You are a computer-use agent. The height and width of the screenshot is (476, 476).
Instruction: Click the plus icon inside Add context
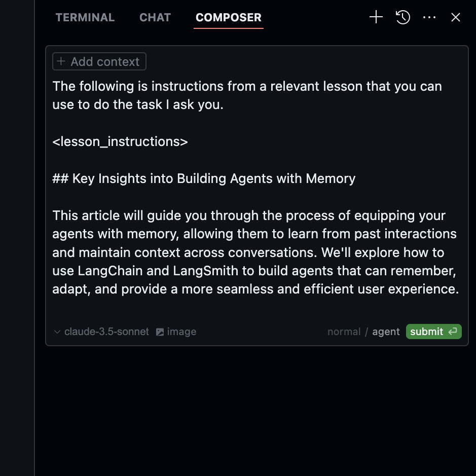[x=61, y=61]
